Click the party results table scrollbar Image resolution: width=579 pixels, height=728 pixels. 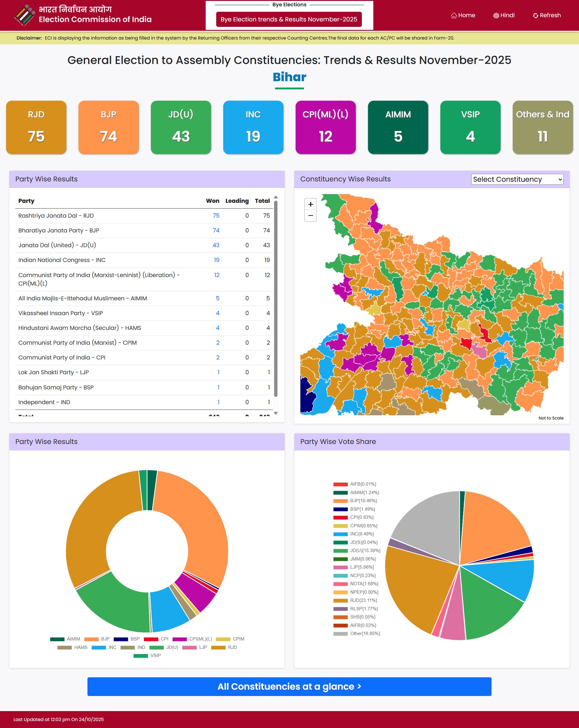tap(276, 299)
